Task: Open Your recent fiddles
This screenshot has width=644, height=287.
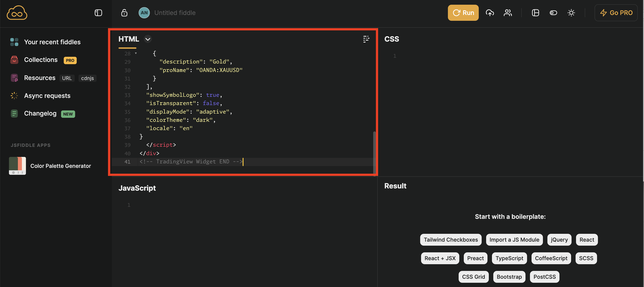Action: coord(52,42)
